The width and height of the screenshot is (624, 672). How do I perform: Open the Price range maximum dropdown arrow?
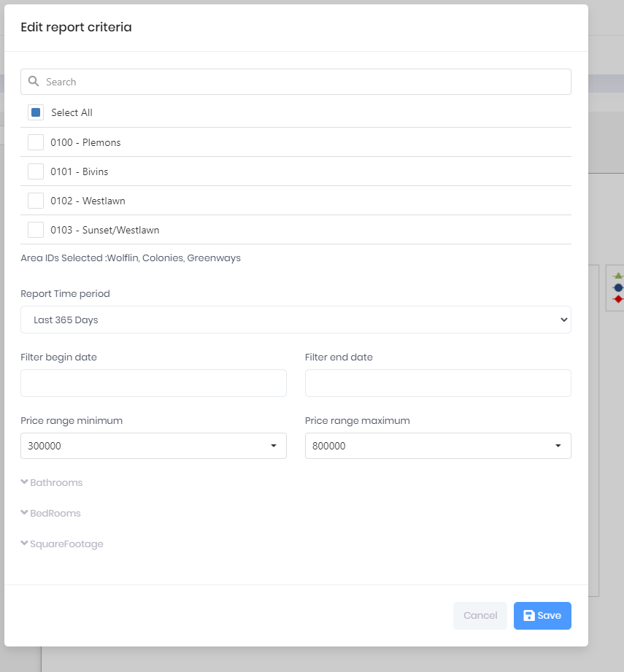(558, 446)
